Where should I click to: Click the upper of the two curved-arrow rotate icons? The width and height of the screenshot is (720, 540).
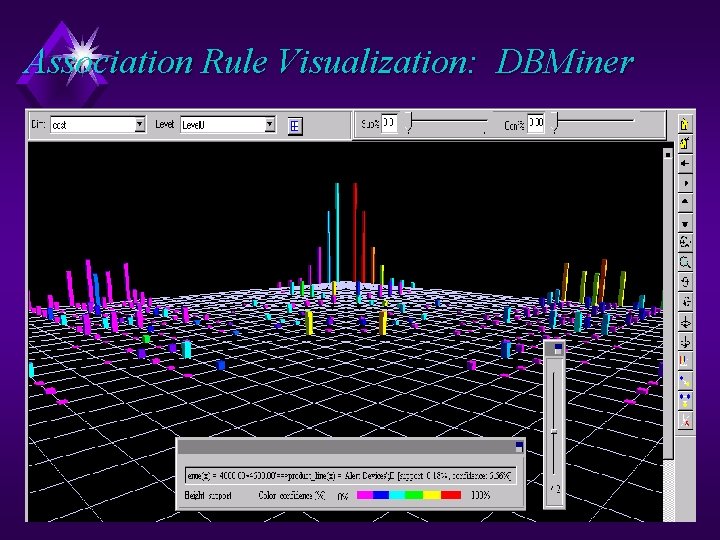[685, 282]
